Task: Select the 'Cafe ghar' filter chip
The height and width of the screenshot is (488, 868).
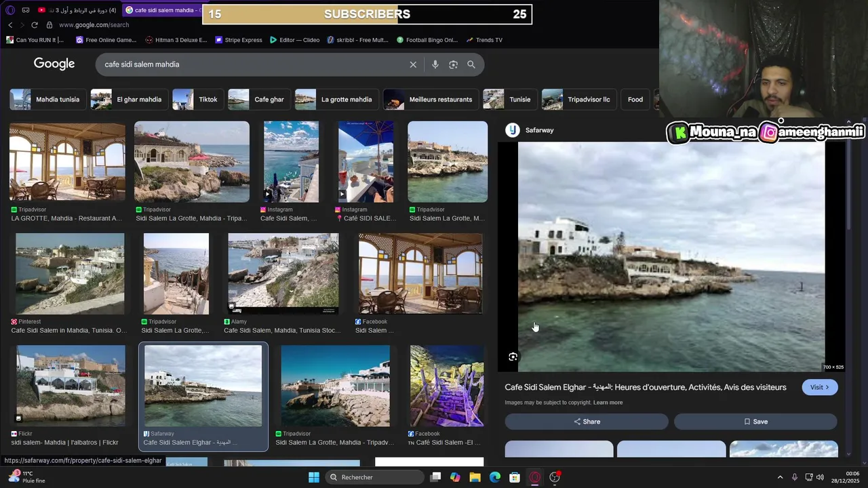Action: click(x=258, y=100)
